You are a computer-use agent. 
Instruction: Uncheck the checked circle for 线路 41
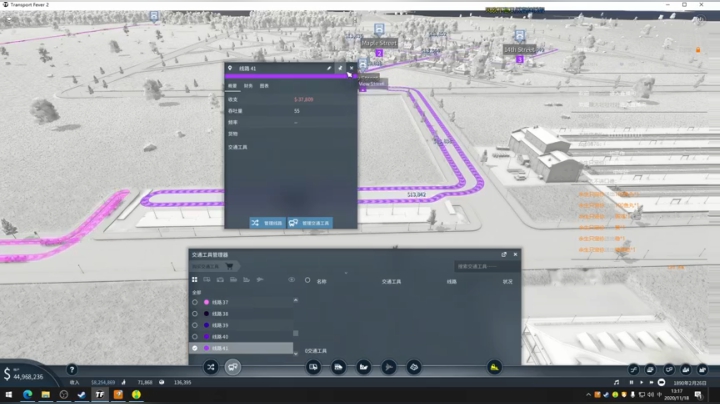click(x=195, y=348)
